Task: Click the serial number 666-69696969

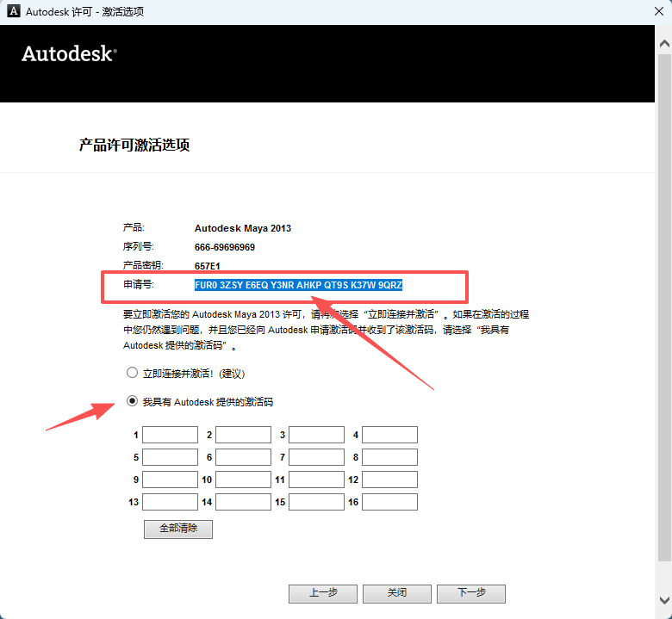Action: (x=225, y=247)
